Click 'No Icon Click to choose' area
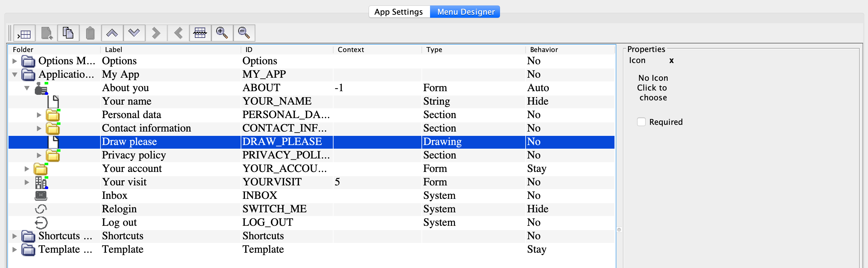 pos(653,88)
